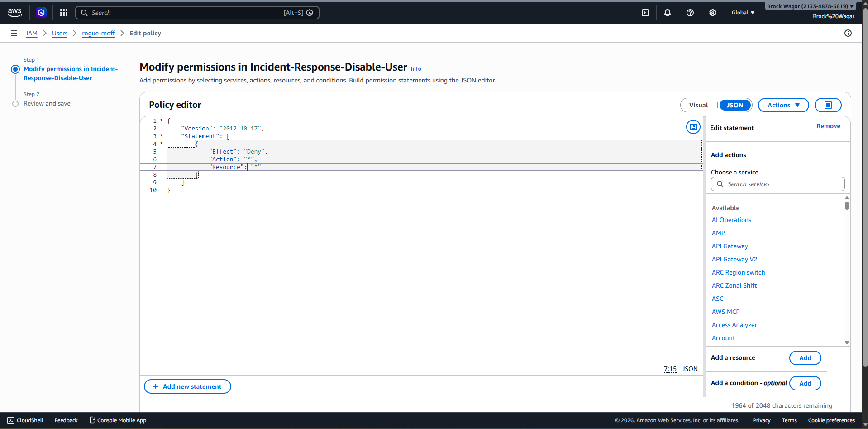Viewport: 868px width, 429px height.
Task: Open the notifications bell
Action: coord(668,12)
